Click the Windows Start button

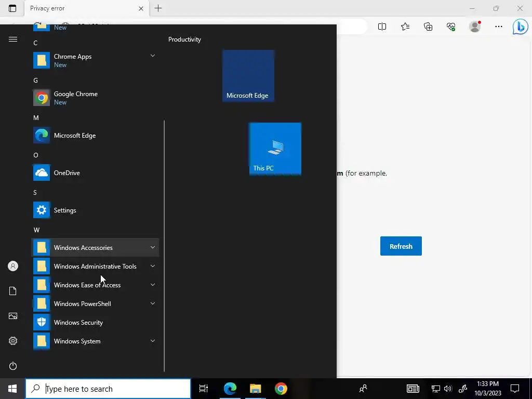click(x=12, y=389)
